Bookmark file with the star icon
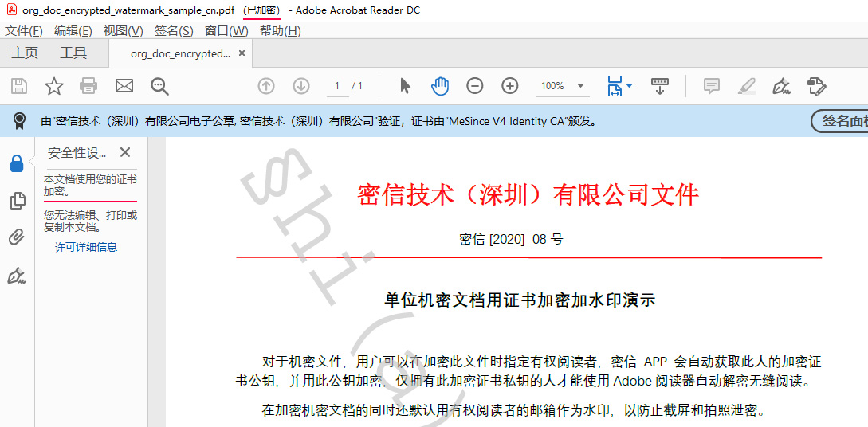This screenshot has width=868, height=427. [x=53, y=86]
